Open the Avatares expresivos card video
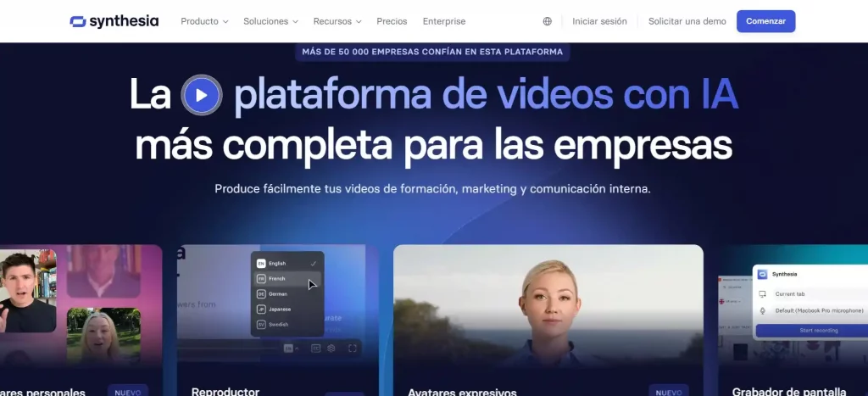The height and width of the screenshot is (396, 868). point(548,304)
